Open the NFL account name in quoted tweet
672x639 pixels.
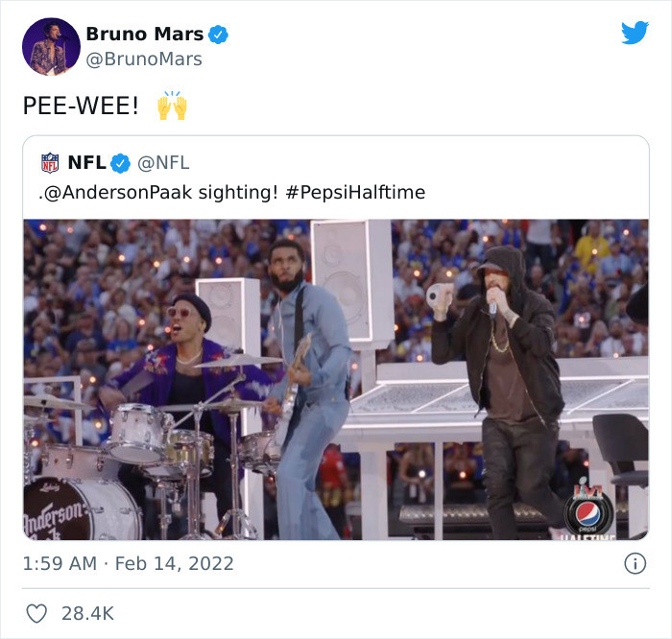click(86, 162)
